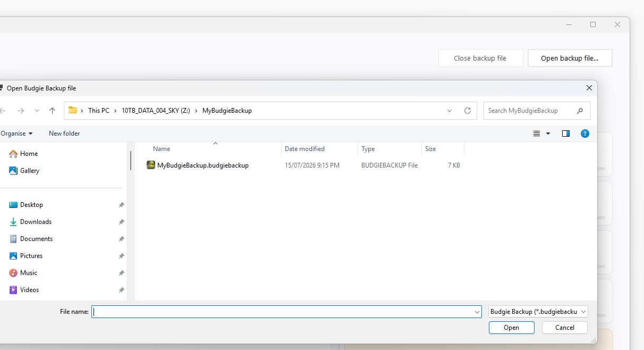Open the Organise menu
Image resolution: width=644 pixels, height=350 pixels.
tap(16, 134)
